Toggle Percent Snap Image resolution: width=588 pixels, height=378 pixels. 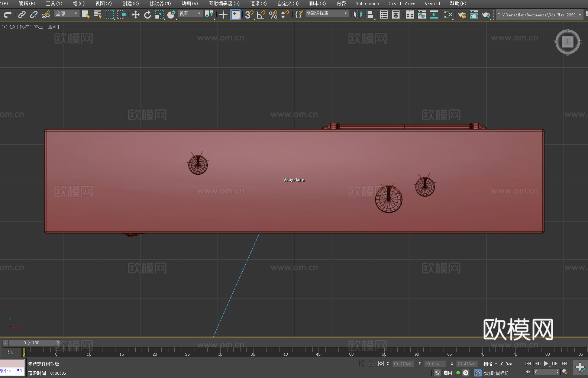(x=273, y=14)
